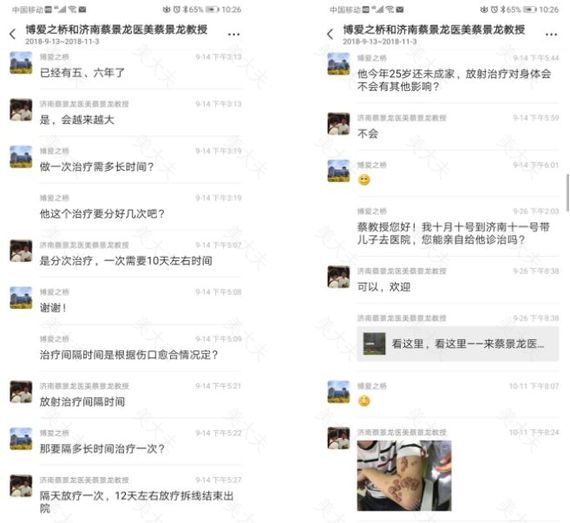Tap doctor avatar beside 是，会越来越大

point(21,109)
